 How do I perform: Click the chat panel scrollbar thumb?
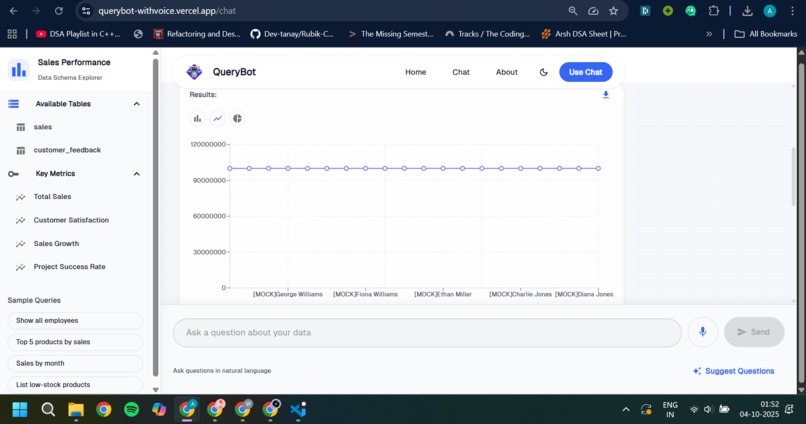pyautogui.click(x=794, y=176)
